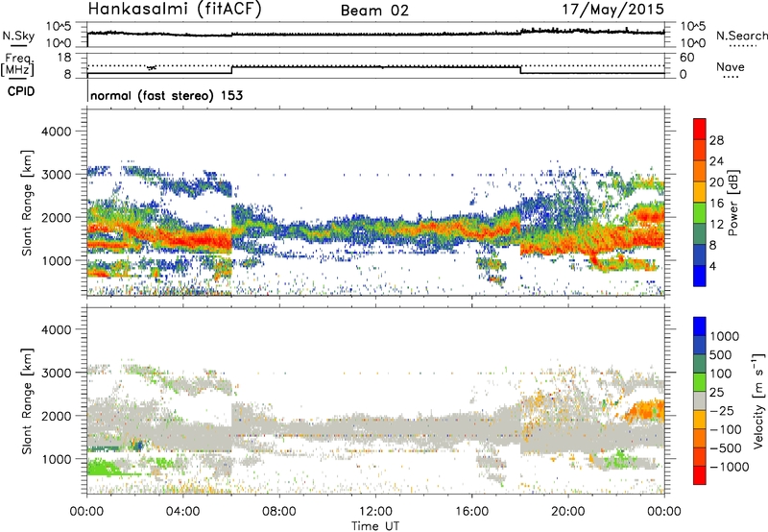Click the '20:00' time axis label
Screen dimensions: 768x532
pos(568,512)
